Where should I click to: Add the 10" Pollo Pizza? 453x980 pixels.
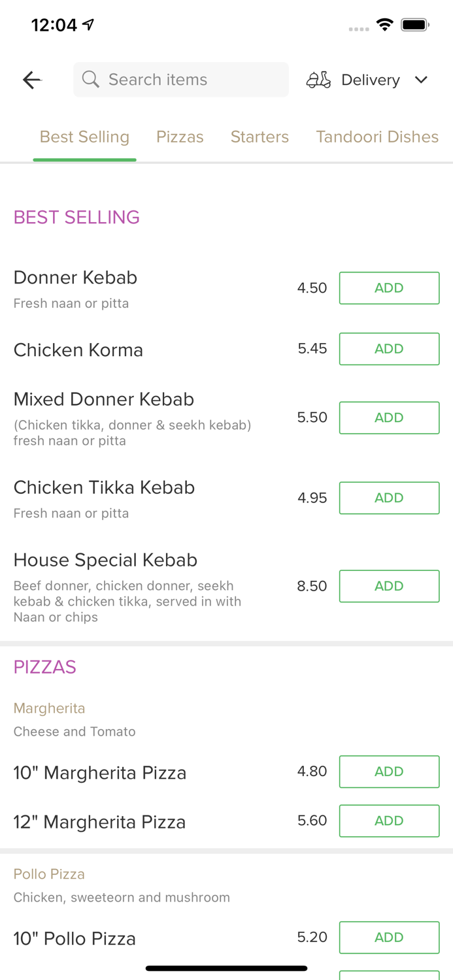pyautogui.click(x=389, y=937)
